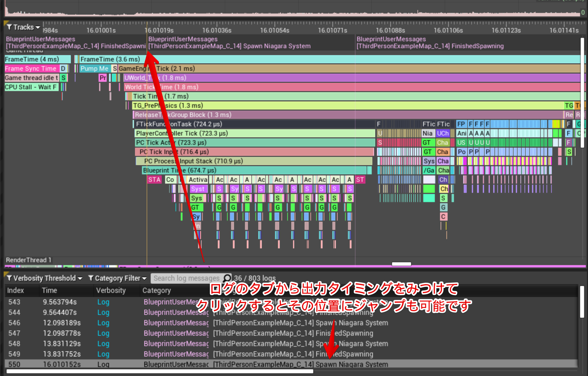The image size is (588, 376).
Task: Click the Tracks filter funnel icon
Action: 8,27
